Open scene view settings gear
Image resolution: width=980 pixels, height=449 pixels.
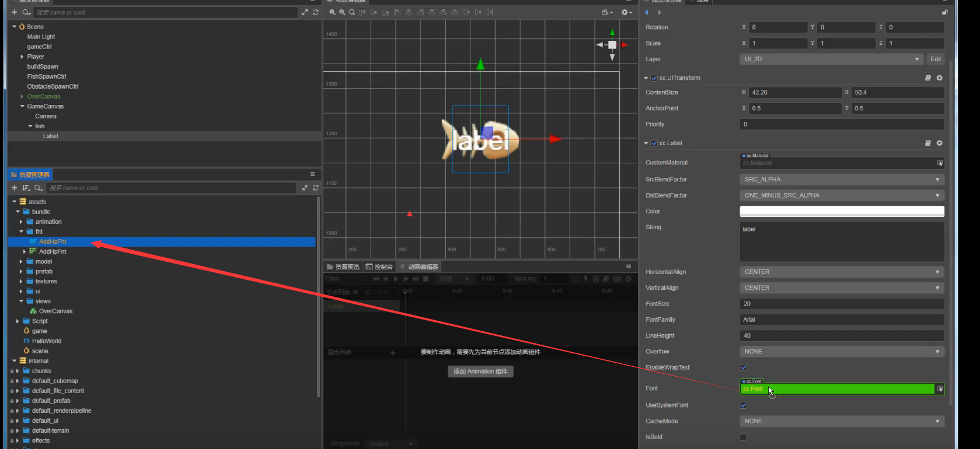[x=625, y=12]
